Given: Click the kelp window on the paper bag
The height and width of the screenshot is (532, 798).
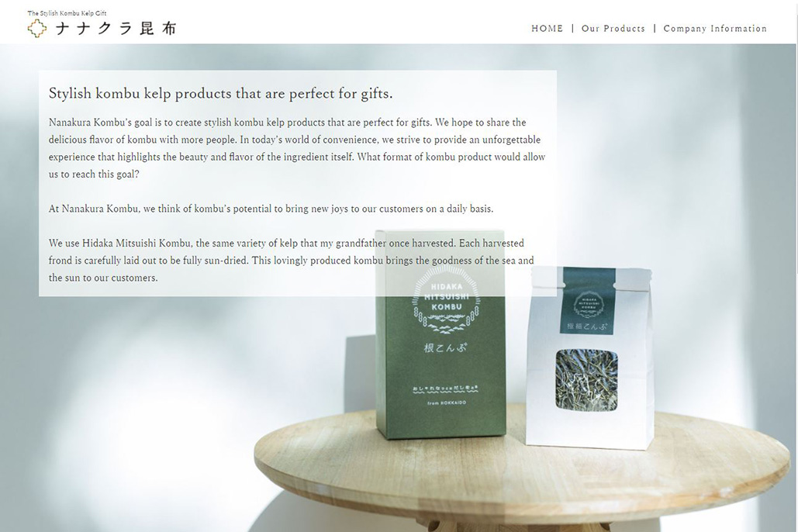Looking at the screenshot, I should point(586,380).
